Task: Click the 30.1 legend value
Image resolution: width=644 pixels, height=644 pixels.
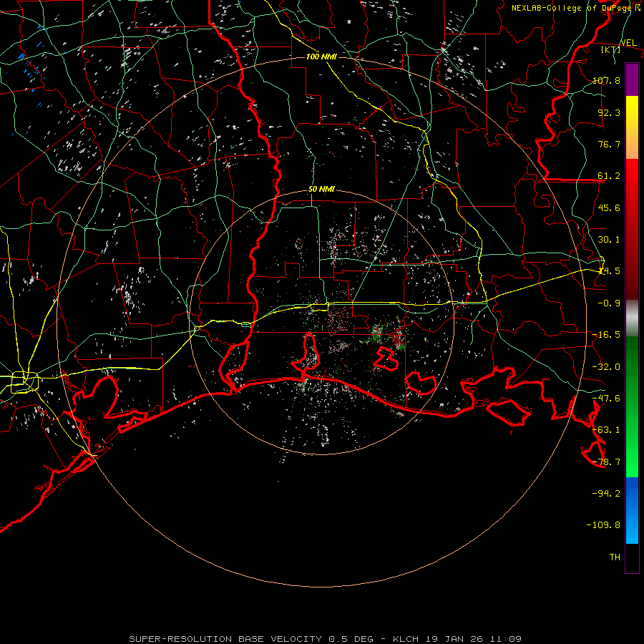Action: (x=609, y=240)
